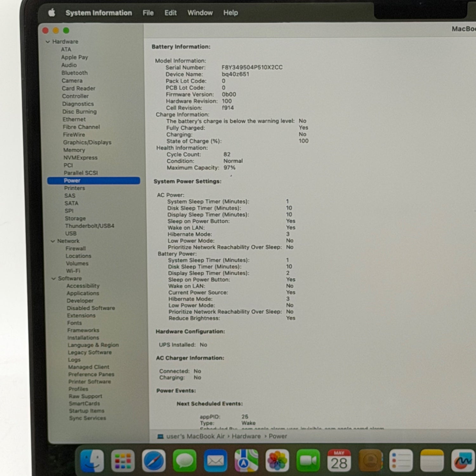View Camera hardware details
Screen dimensions: 476x476
point(72,81)
